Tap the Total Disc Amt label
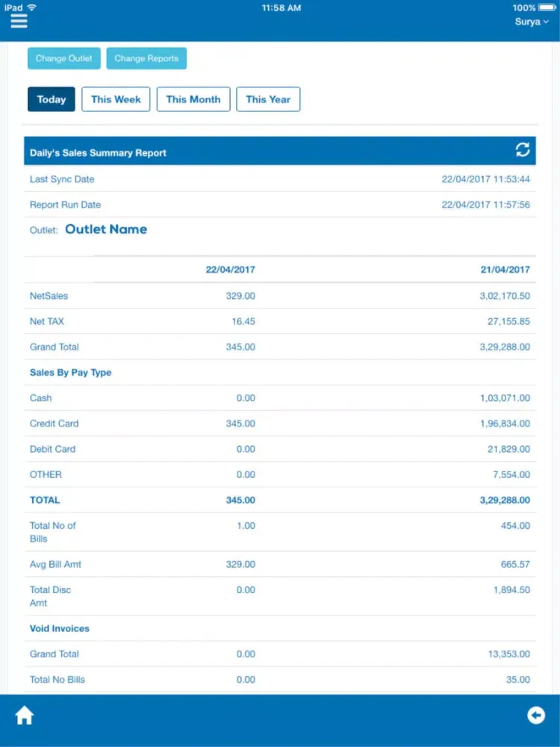The image size is (560, 747). coord(50,596)
